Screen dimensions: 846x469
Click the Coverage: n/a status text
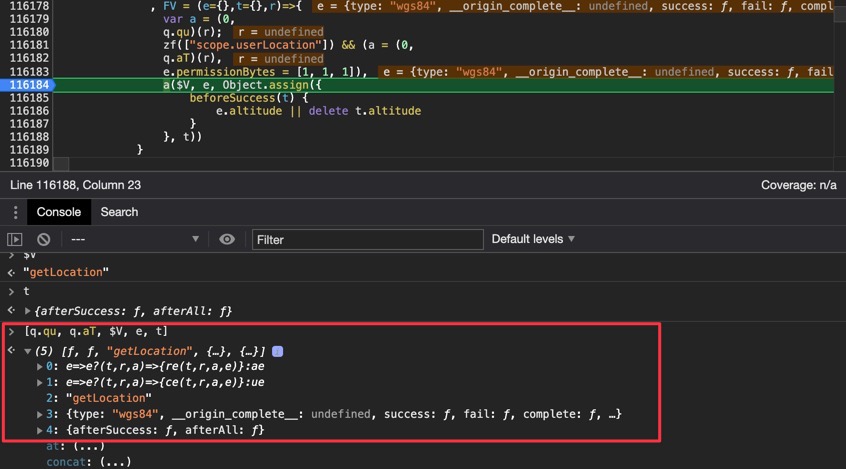(x=797, y=185)
